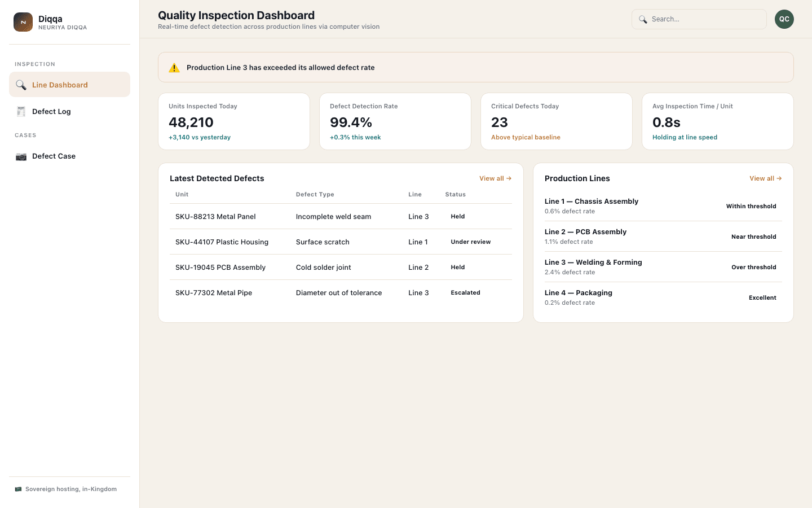812x508 pixels.
Task: Click the Under review status badge
Action: 471,242
